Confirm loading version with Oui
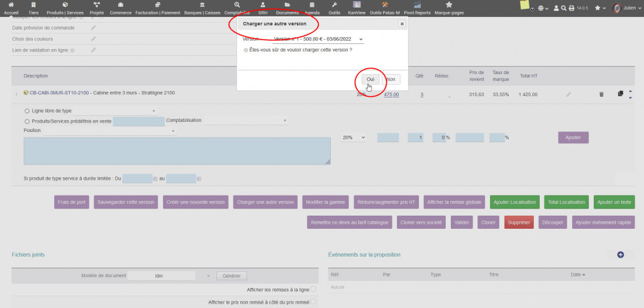This screenshot has width=644, height=308. (370, 79)
